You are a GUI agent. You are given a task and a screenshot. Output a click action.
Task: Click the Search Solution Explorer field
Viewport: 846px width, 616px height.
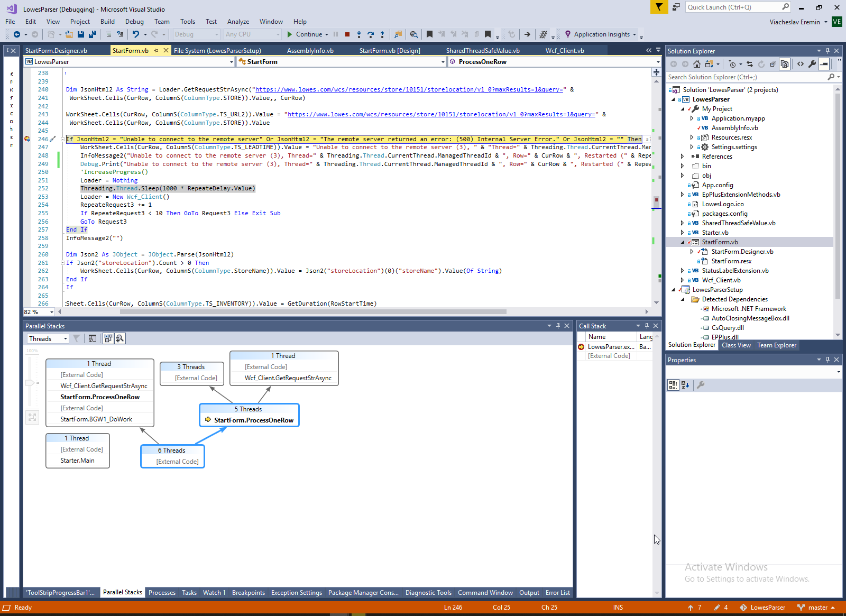click(753, 77)
